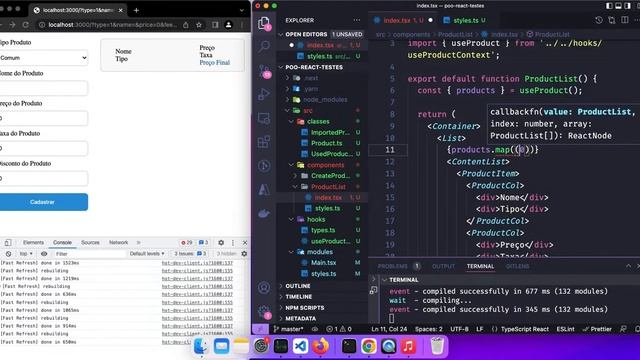Open the OUTPUT panel tab
The width and height of the screenshot is (640, 360).
pyautogui.click(x=443, y=266)
